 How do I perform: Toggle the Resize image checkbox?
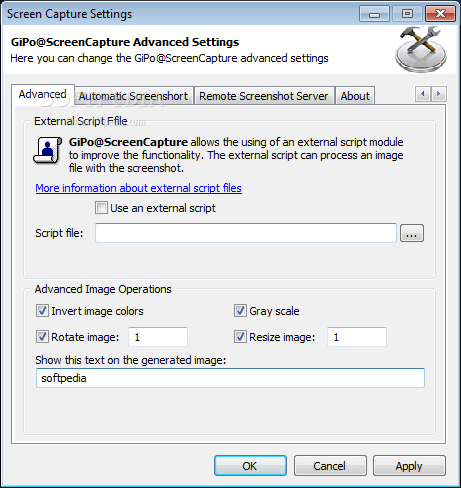[x=240, y=337]
